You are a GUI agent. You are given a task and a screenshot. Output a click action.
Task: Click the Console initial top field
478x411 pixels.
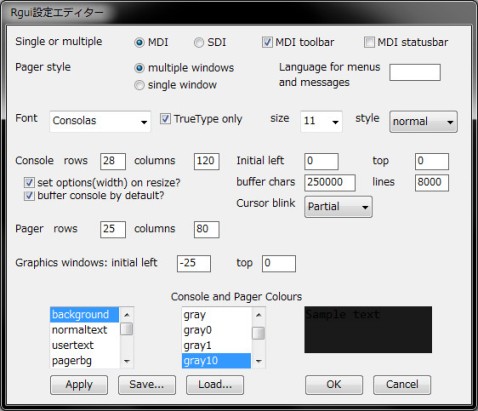click(x=432, y=161)
